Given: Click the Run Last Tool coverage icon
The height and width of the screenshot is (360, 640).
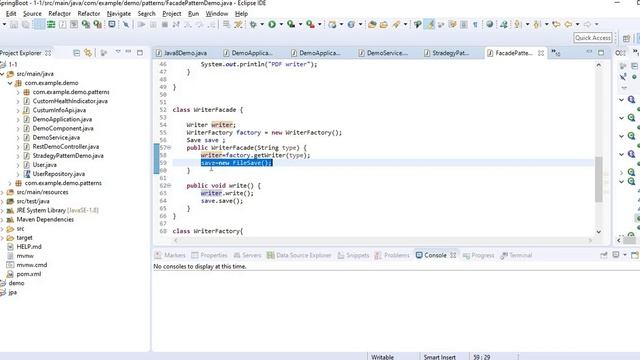Looking at the screenshot, I should click(x=291, y=25).
